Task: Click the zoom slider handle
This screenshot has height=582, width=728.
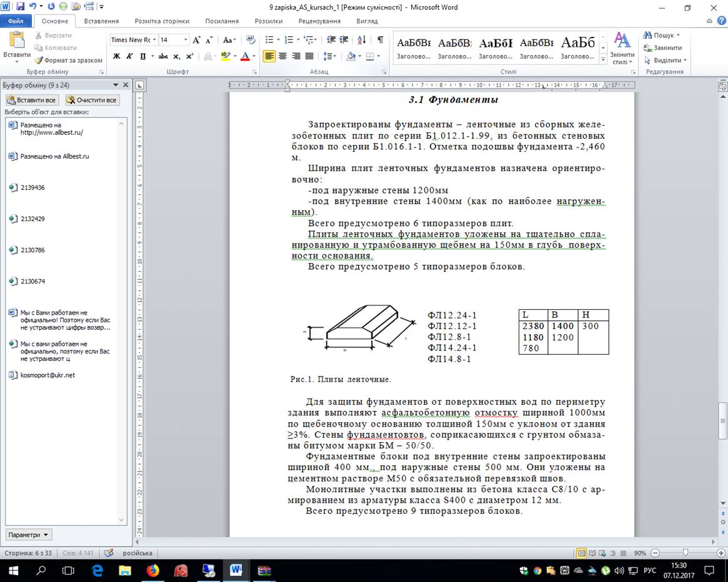Action: pyautogui.click(x=686, y=553)
